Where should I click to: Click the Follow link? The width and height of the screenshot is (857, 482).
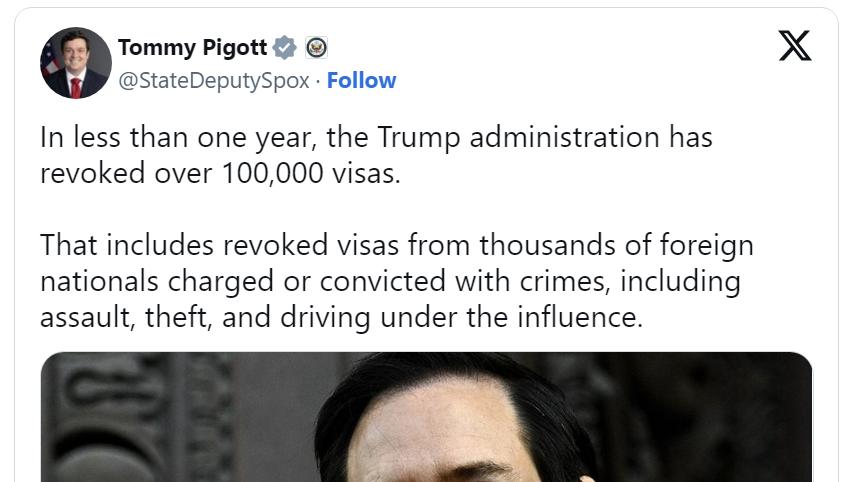[x=361, y=81]
